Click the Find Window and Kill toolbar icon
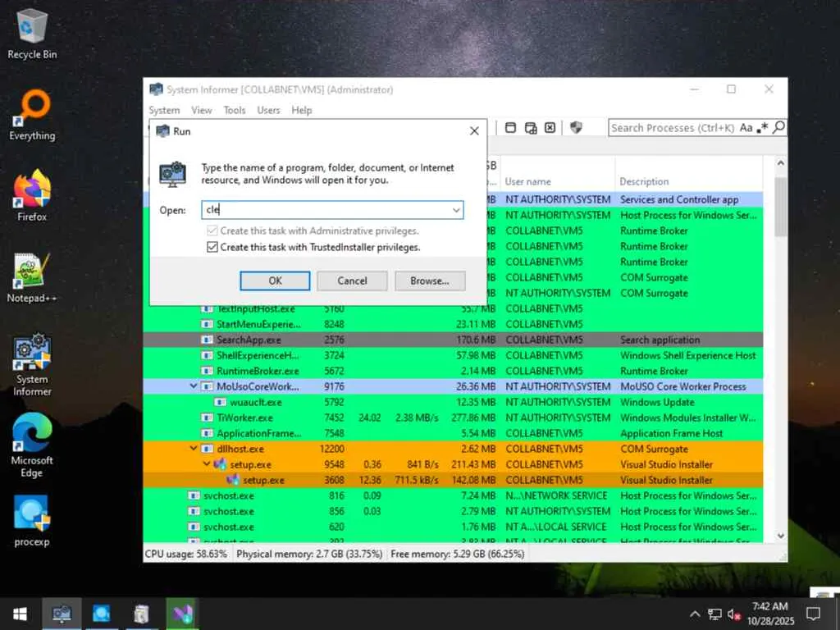 pos(550,127)
